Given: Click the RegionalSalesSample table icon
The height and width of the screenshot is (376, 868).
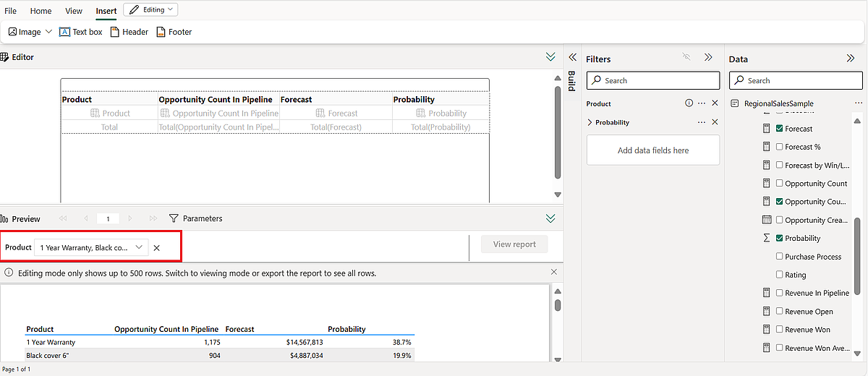Looking at the screenshot, I should pyautogui.click(x=735, y=103).
